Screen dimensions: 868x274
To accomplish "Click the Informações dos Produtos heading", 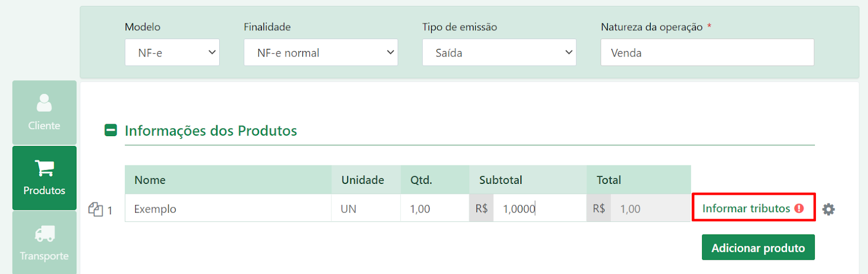I will pyautogui.click(x=211, y=131).
